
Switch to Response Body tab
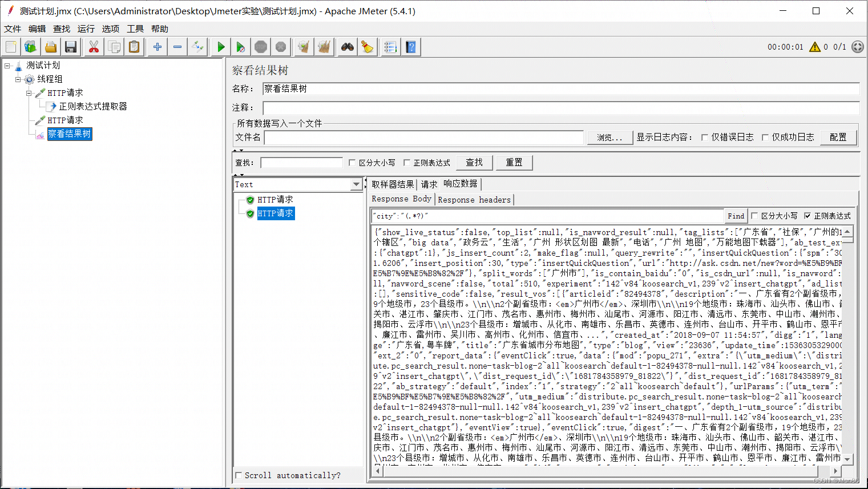coord(402,199)
